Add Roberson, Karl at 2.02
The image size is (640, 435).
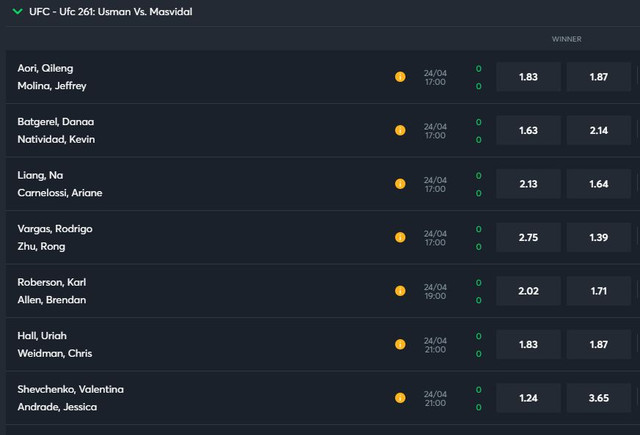point(528,291)
